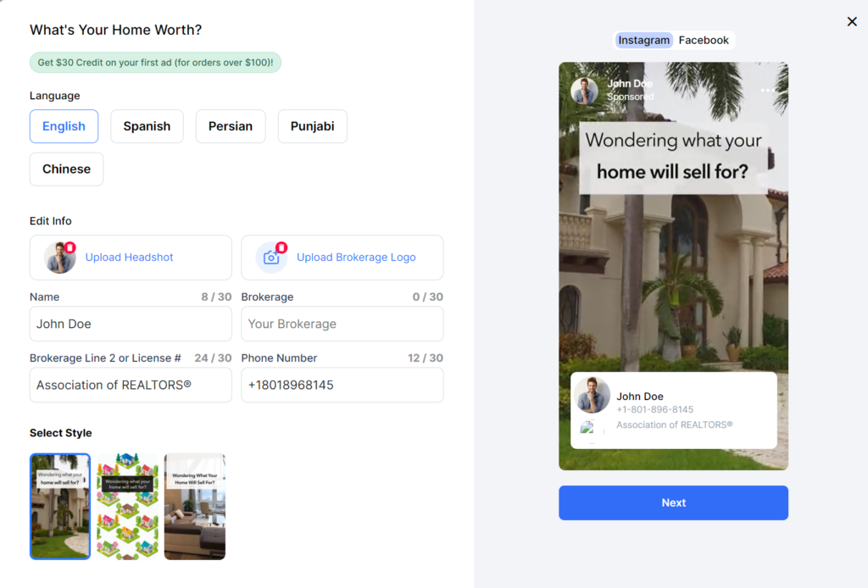Open three-dot menu on ad preview
Viewport: 868px width, 588px height.
click(x=767, y=91)
